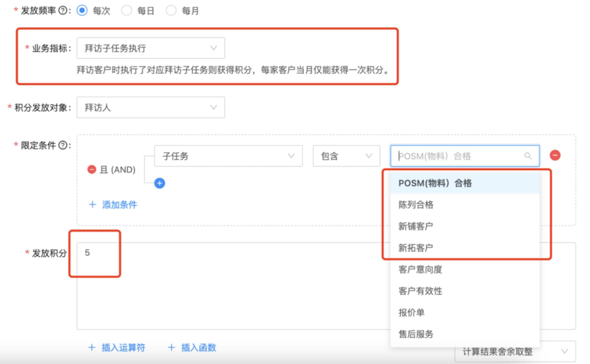Viewport: 590px width, 364px height.
Task: Click the 添加条件 link
Action: pos(113,205)
